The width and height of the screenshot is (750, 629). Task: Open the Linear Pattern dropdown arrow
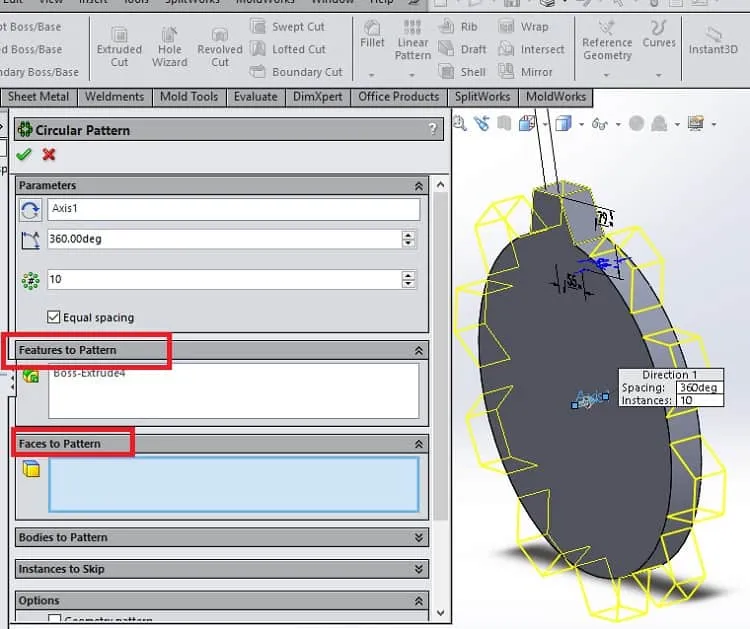[412, 75]
